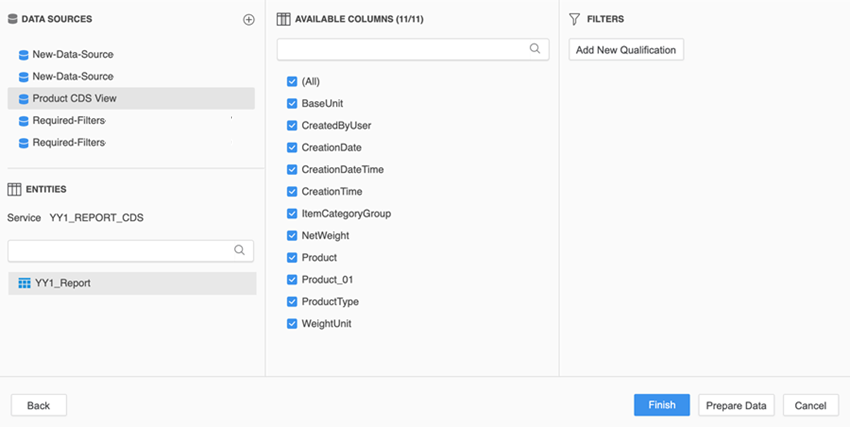Go back using the Back button

pyautogui.click(x=38, y=405)
